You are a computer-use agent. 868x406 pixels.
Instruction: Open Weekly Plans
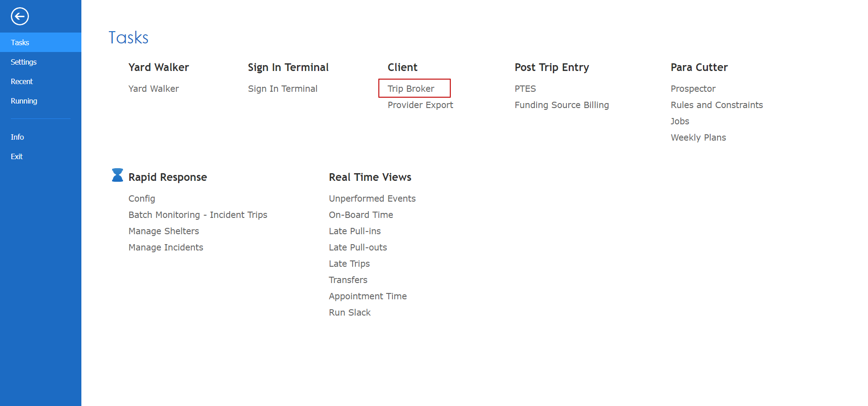point(698,137)
